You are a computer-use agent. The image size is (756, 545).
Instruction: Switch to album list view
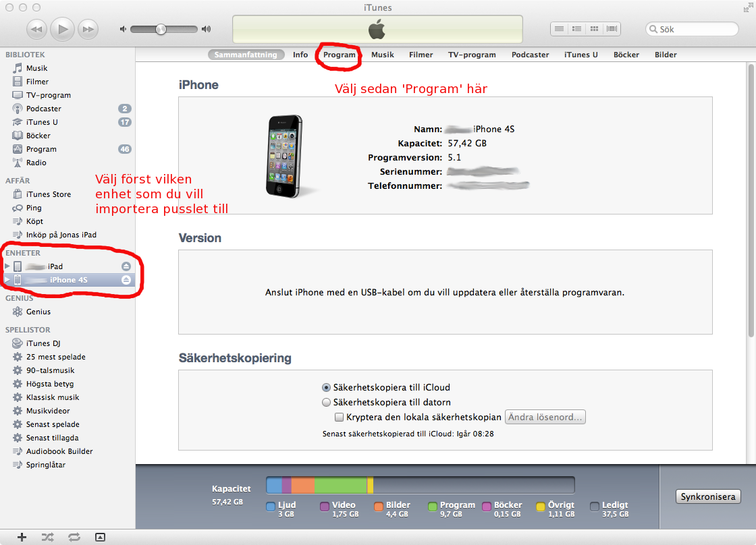tap(576, 29)
